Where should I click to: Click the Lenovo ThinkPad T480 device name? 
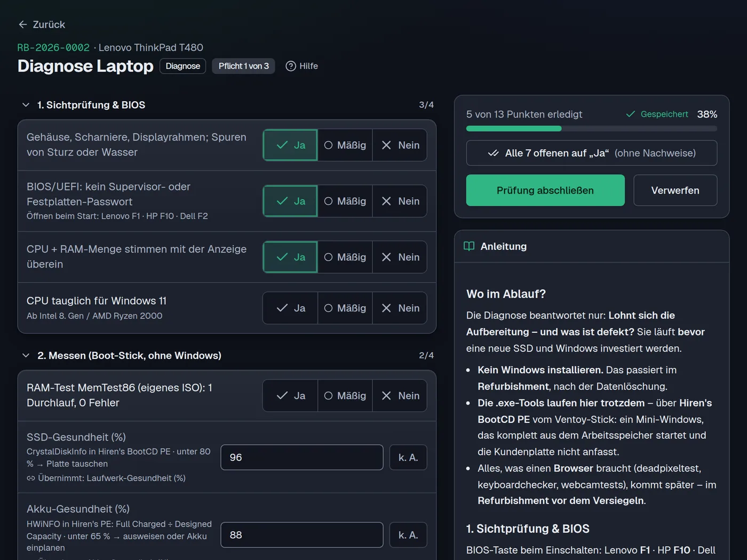[x=151, y=47]
